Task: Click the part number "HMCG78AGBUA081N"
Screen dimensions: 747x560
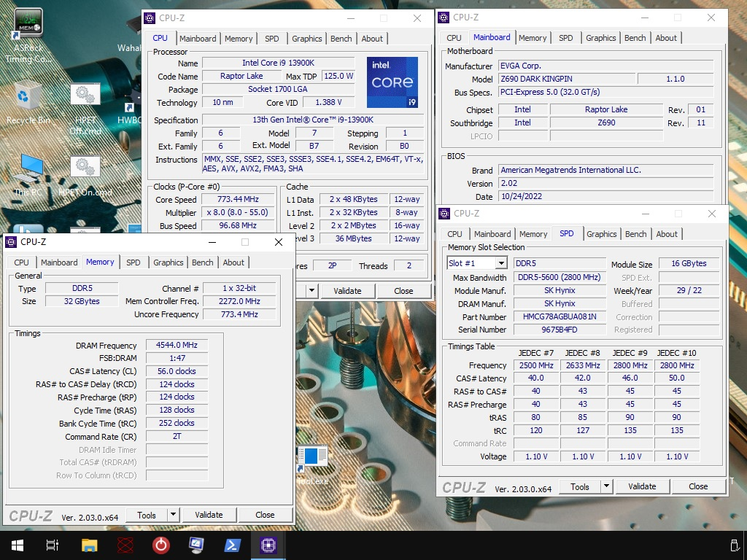Action: [x=560, y=316]
